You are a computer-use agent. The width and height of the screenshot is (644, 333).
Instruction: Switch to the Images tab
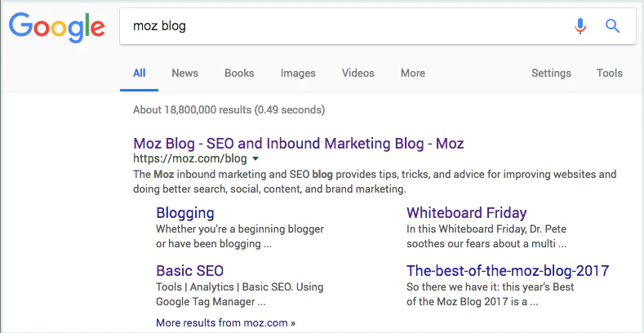click(x=298, y=73)
